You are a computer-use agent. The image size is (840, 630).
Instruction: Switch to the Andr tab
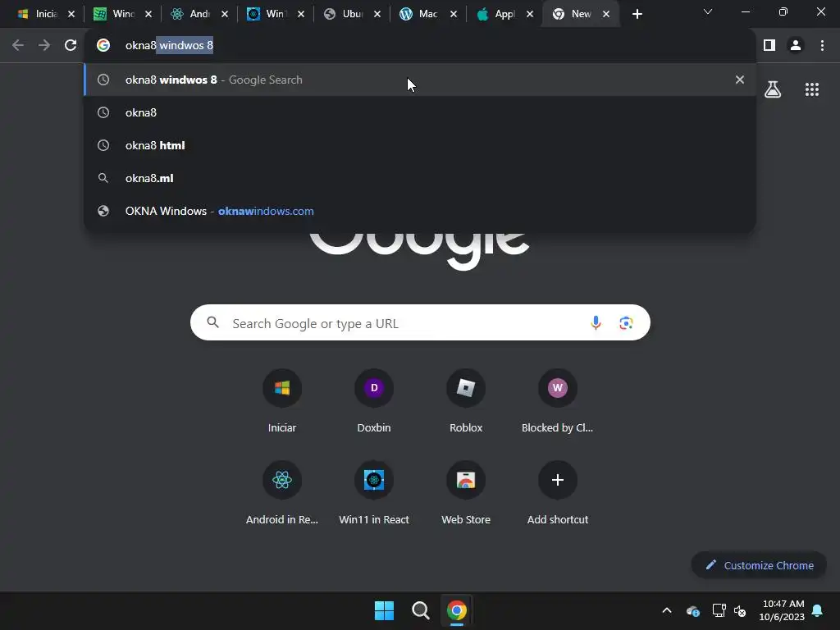(192, 14)
